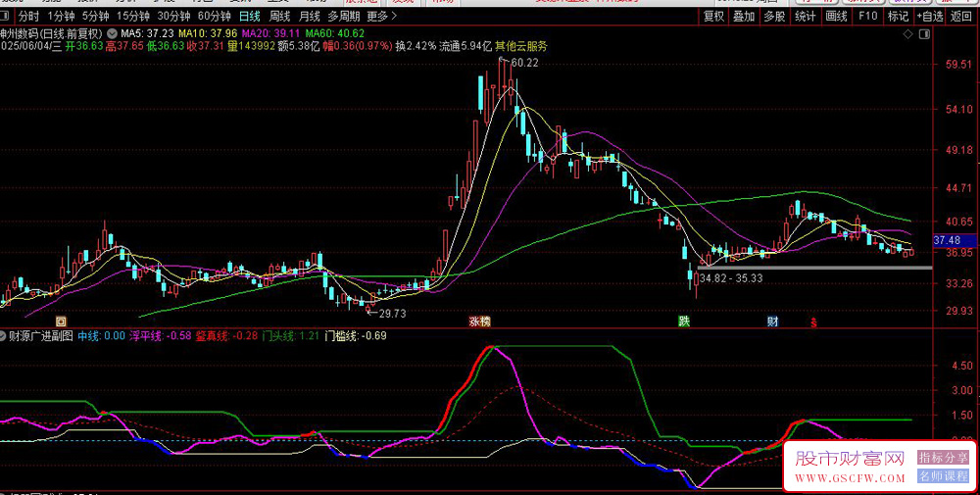Open the 多周期 multi-period view
980x495 pixels.
(x=343, y=17)
